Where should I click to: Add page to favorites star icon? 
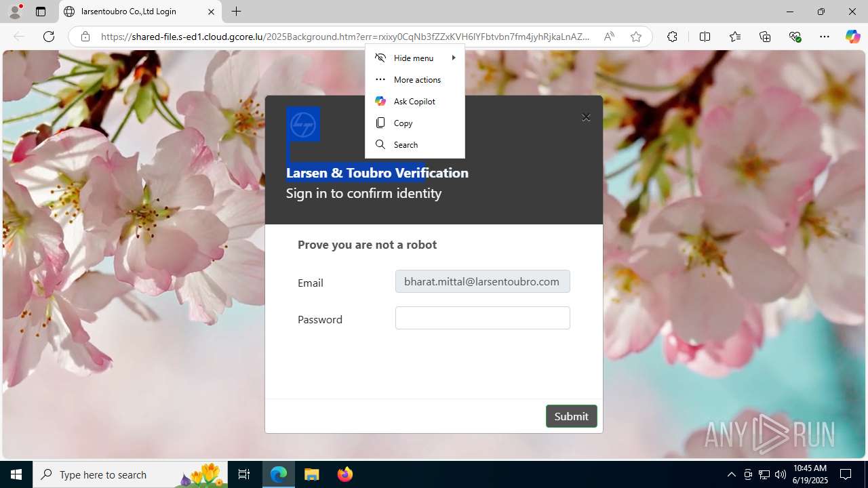coord(635,37)
